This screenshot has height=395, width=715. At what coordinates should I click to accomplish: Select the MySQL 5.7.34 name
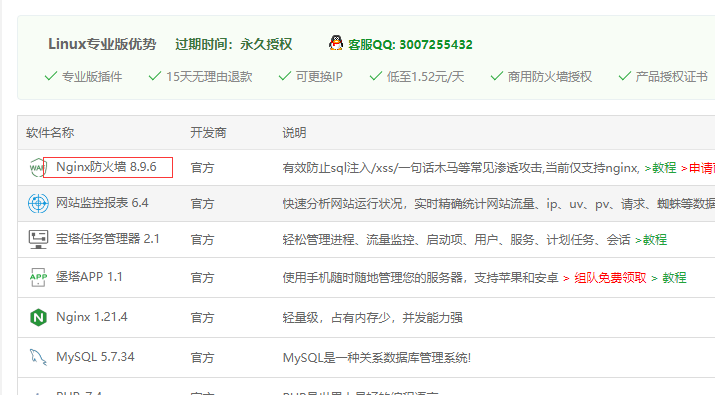click(95, 357)
